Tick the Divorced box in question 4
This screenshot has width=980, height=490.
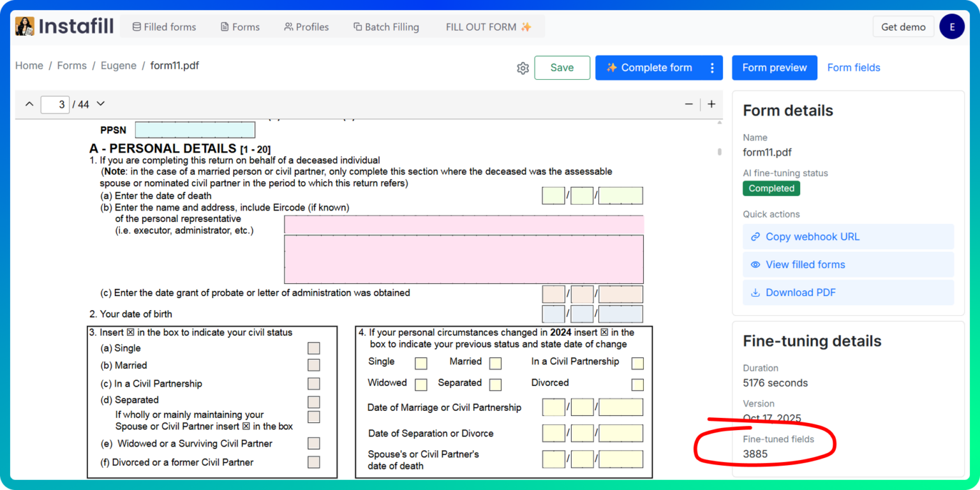click(637, 384)
